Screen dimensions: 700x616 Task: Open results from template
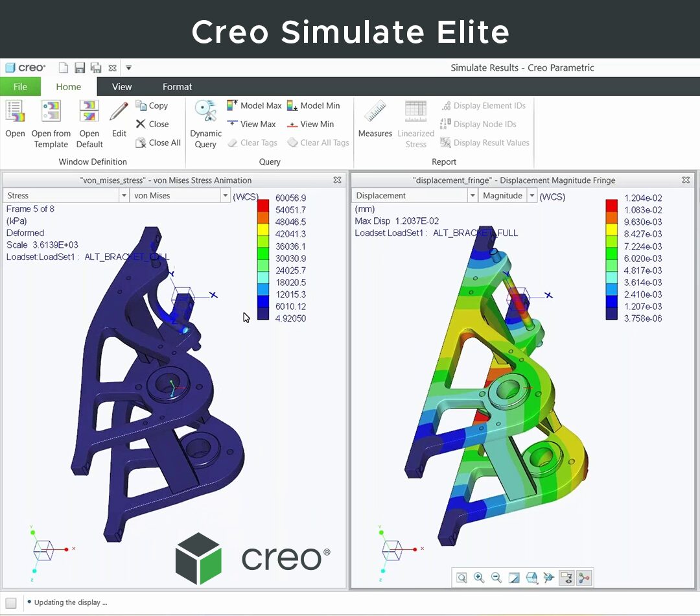click(x=51, y=124)
